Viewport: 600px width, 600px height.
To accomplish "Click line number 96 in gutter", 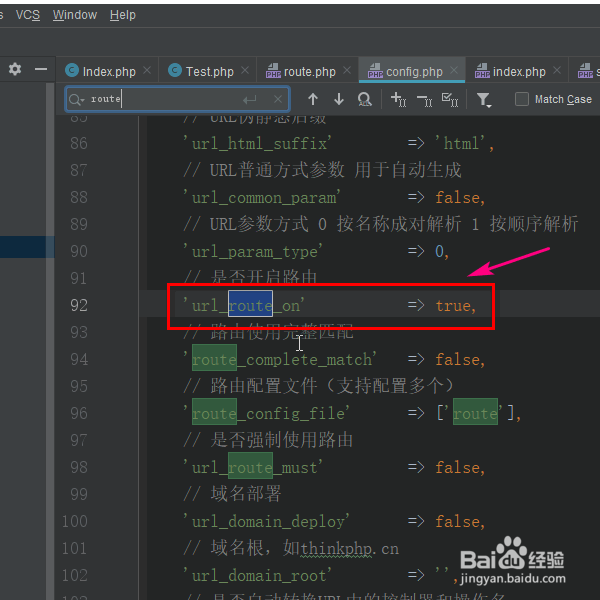I will click(79, 413).
